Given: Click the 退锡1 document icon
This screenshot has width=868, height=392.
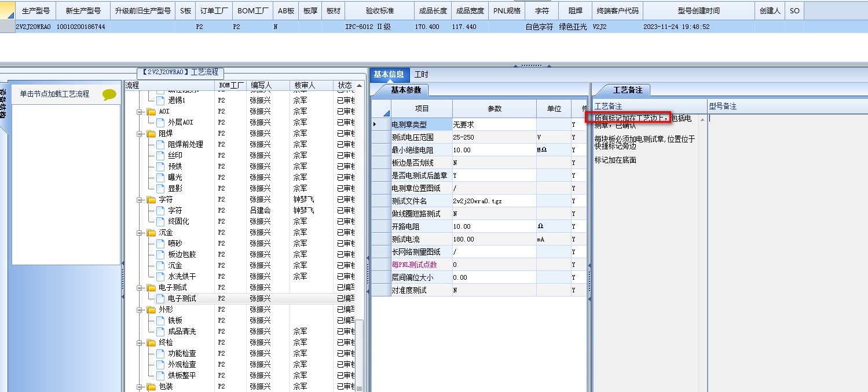Looking at the screenshot, I should 161,101.
